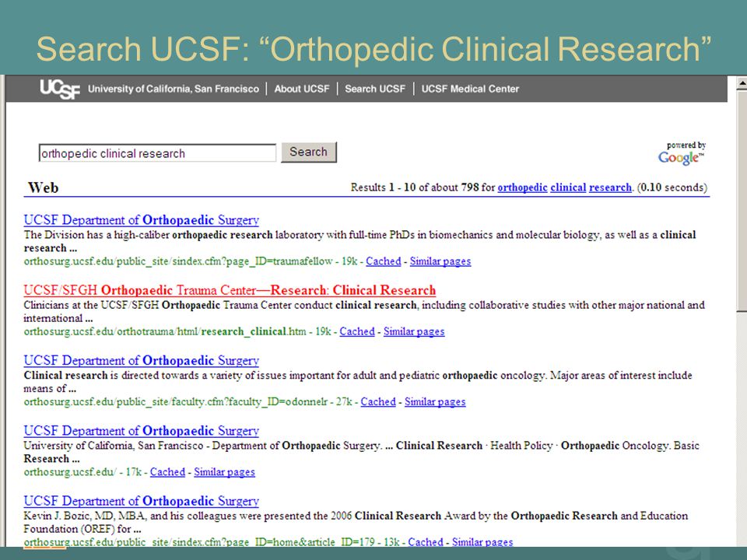Click the Powered by Google logo
This screenshot has height=560, width=747.
(x=682, y=153)
